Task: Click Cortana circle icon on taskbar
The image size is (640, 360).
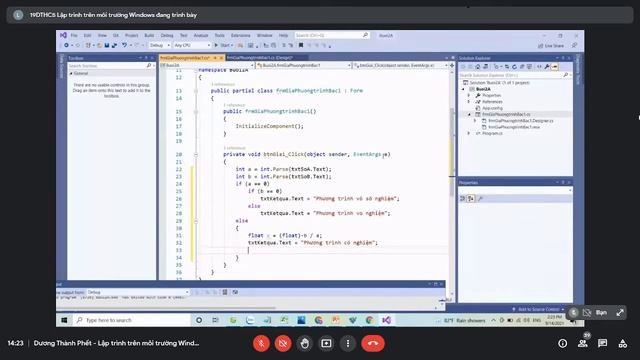Action: pyautogui.click(x=199, y=320)
